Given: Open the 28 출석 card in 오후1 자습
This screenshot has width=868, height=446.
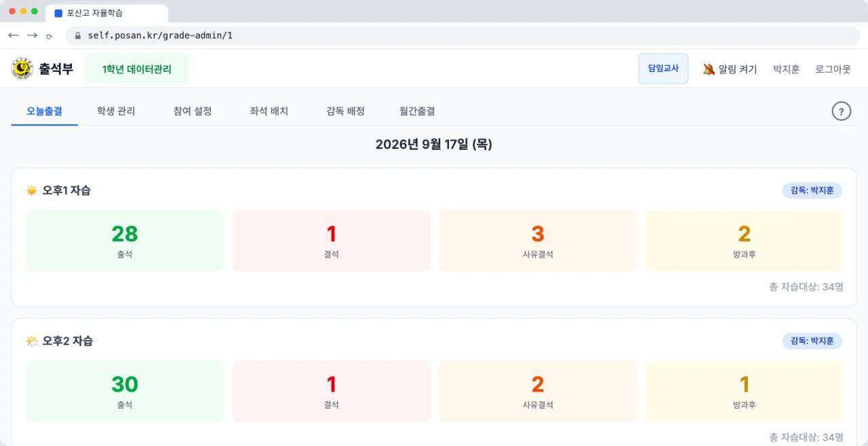Looking at the screenshot, I should (x=125, y=241).
